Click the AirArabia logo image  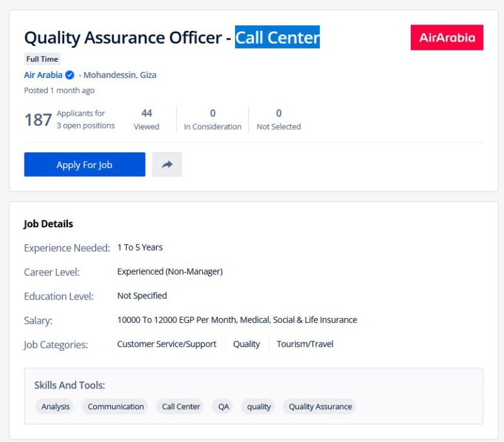coord(447,37)
